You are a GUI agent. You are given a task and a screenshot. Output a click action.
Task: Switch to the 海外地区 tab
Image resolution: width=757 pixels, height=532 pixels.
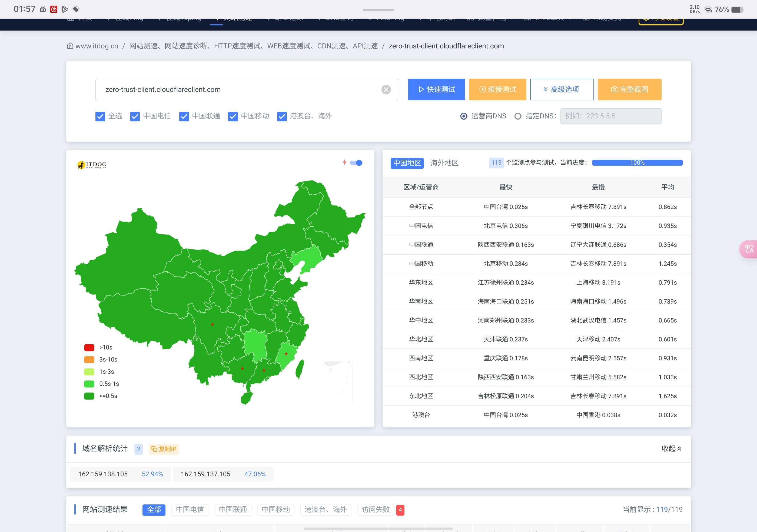coord(444,163)
